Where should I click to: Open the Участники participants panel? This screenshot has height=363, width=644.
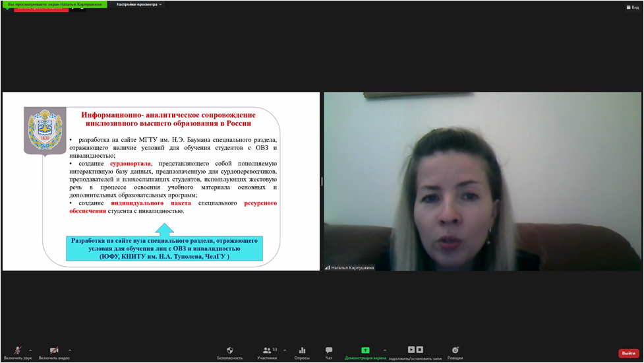pyautogui.click(x=267, y=350)
